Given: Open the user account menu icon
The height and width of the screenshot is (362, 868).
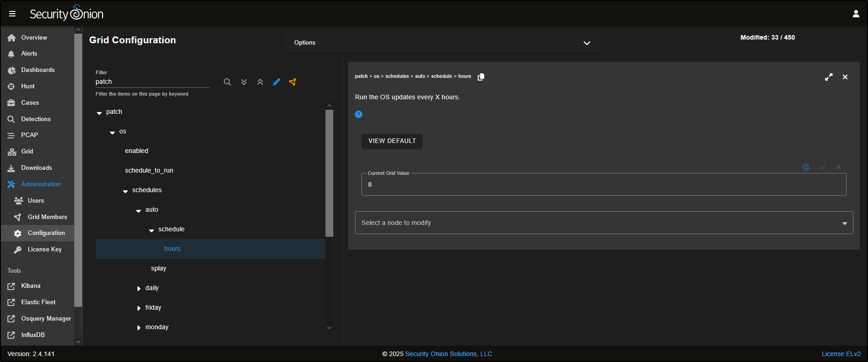Looking at the screenshot, I should (x=856, y=14).
